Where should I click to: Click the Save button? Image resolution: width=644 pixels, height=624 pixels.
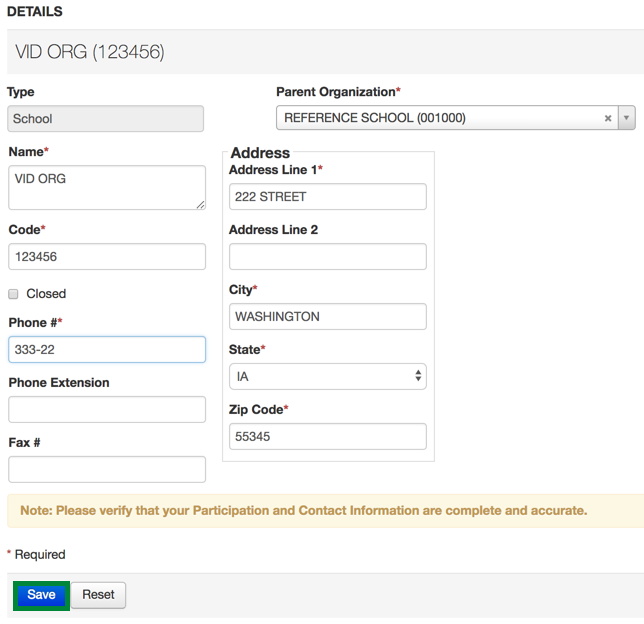click(41, 595)
